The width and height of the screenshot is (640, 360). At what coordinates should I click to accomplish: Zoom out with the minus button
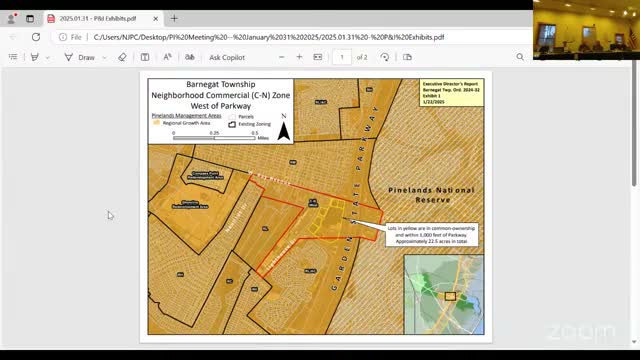pos(282,57)
